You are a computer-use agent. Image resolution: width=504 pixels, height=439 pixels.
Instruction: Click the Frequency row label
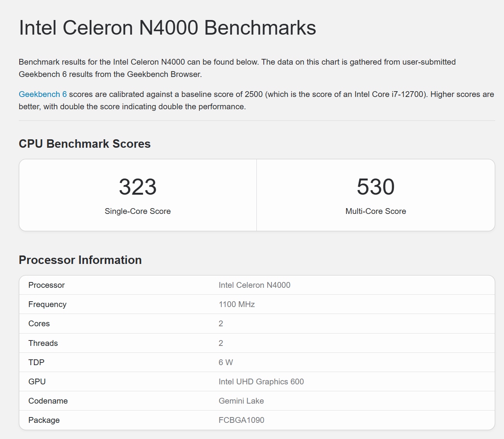(x=47, y=304)
